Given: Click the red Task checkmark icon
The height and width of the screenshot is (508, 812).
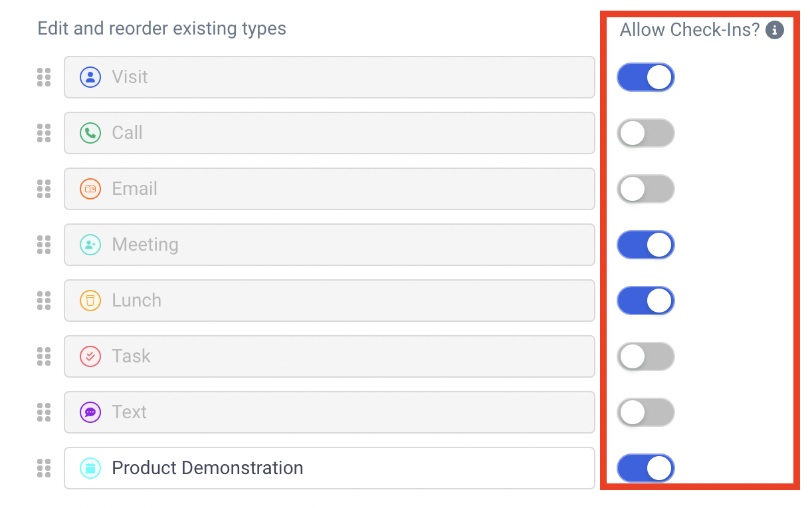Looking at the screenshot, I should pos(90,356).
